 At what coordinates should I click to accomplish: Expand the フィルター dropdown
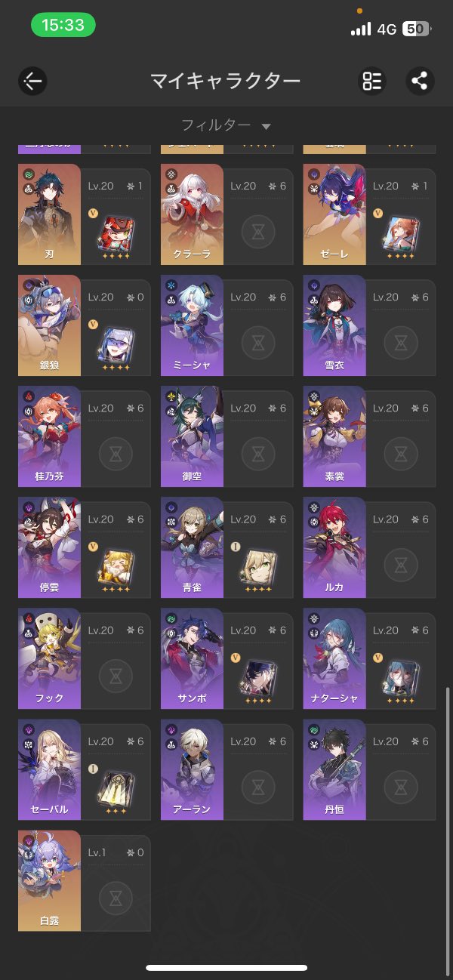(226, 125)
